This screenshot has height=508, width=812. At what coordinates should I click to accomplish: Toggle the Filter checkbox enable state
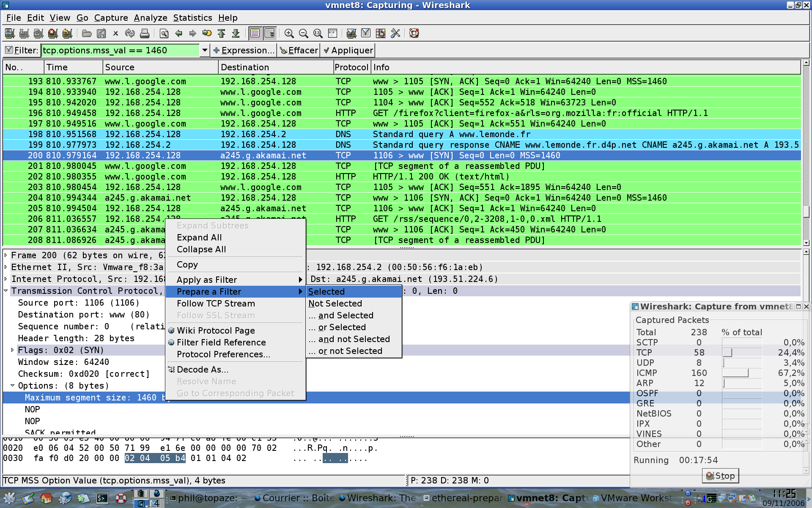click(9, 50)
